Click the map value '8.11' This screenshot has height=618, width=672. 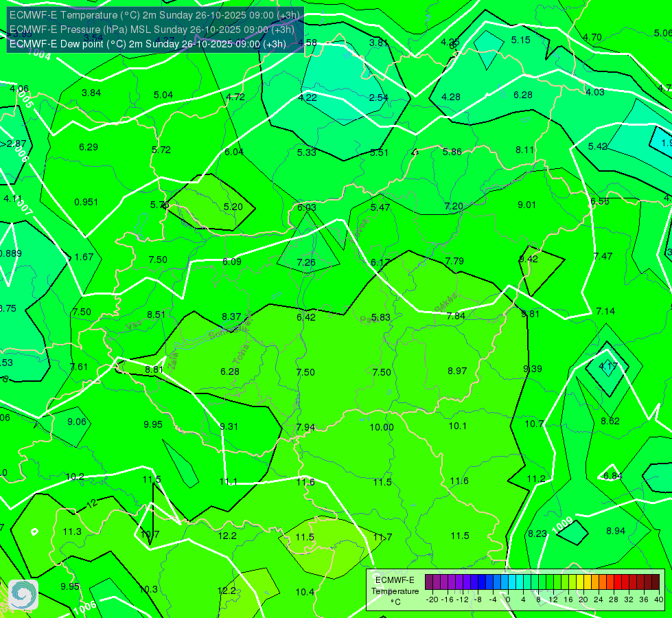click(524, 150)
